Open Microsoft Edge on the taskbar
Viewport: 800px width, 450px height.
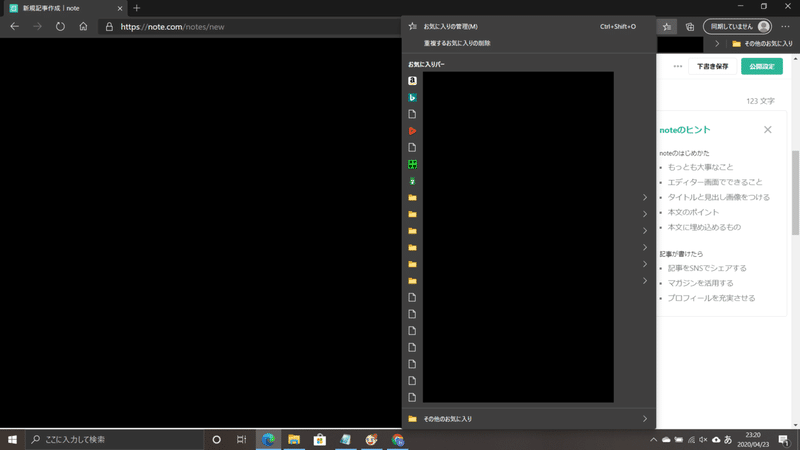268,439
